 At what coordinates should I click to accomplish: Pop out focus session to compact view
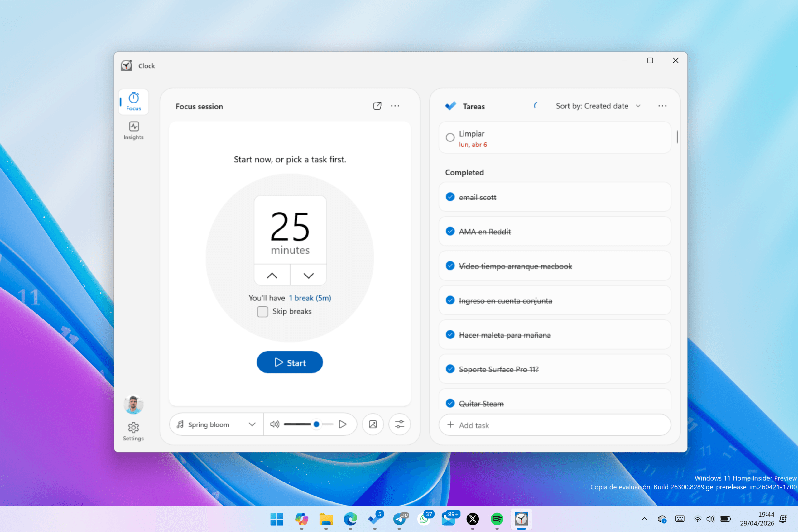(x=377, y=106)
